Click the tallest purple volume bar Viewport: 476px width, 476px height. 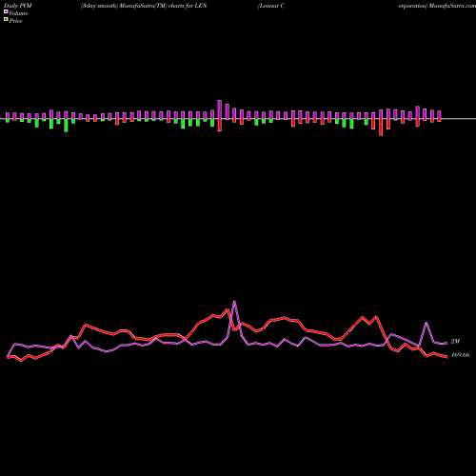[x=220, y=109]
